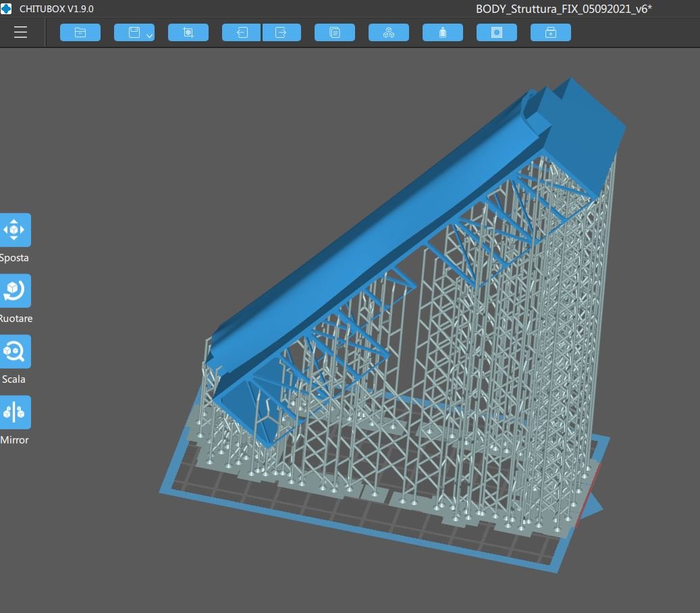Undo the last action with left arrow

pos(242,32)
